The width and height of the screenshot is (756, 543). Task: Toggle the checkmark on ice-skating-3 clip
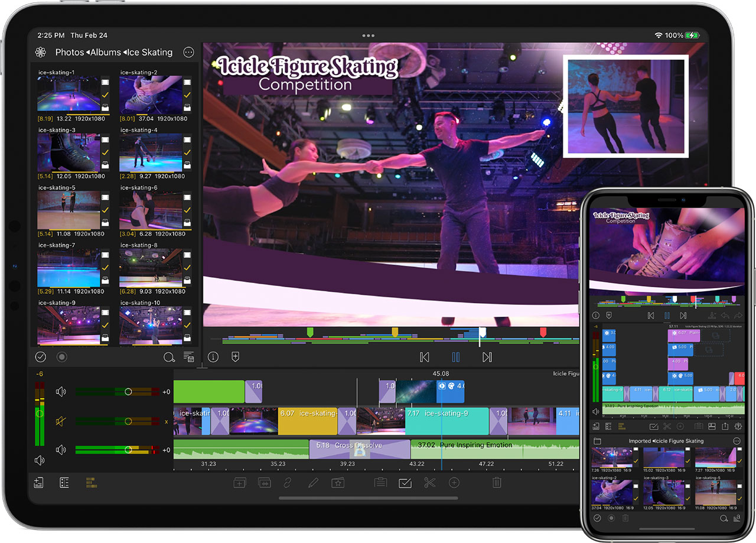pos(105,152)
